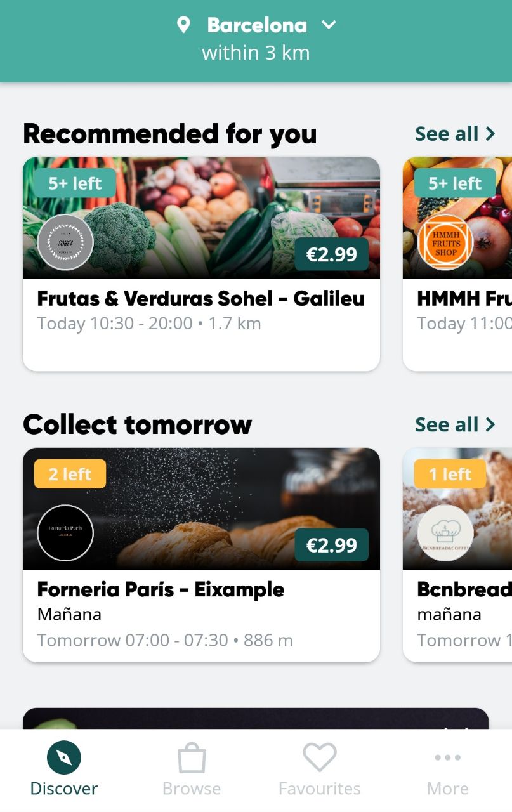The image size is (512, 812).
Task: Tap the Favourites heart icon
Action: (319, 757)
